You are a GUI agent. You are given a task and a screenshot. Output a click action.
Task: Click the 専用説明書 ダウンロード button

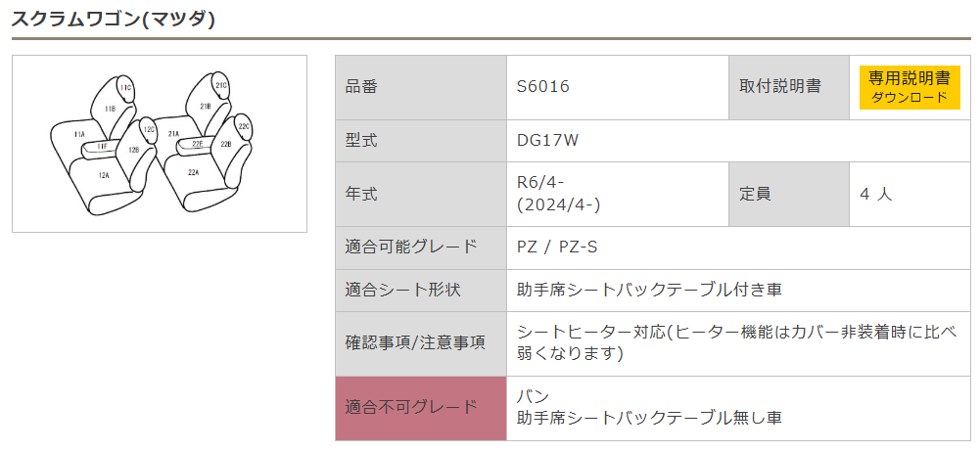910,87
